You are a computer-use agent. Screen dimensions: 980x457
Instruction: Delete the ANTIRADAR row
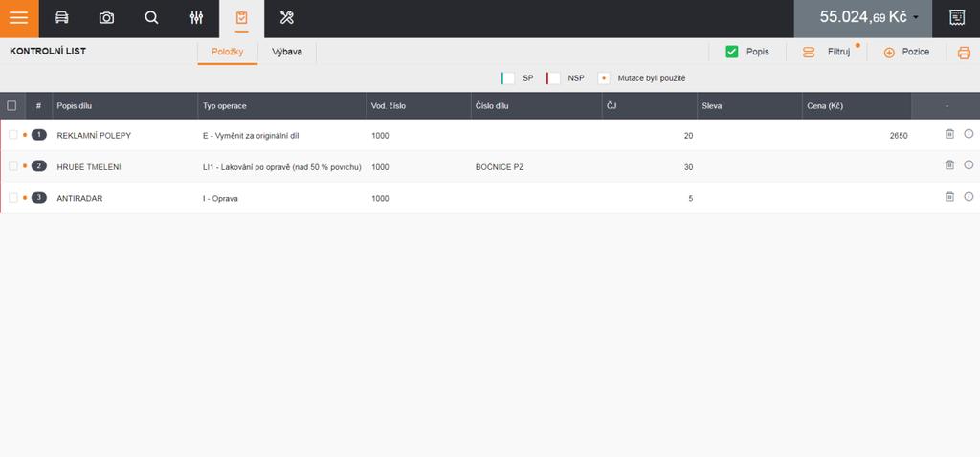coord(949,197)
